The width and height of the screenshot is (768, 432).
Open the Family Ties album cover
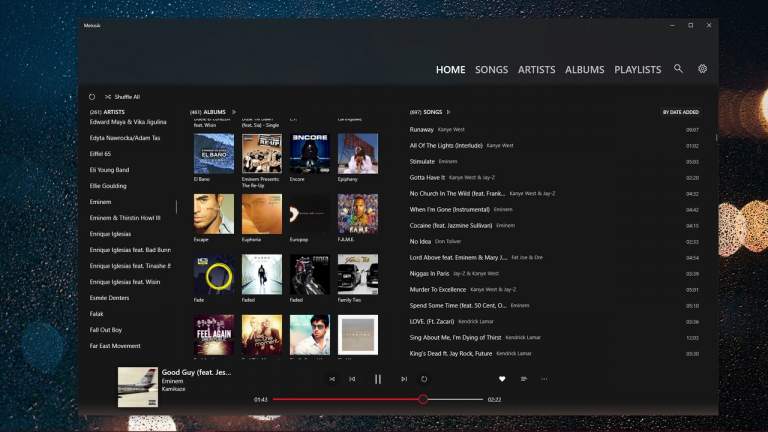coord(358,274)
